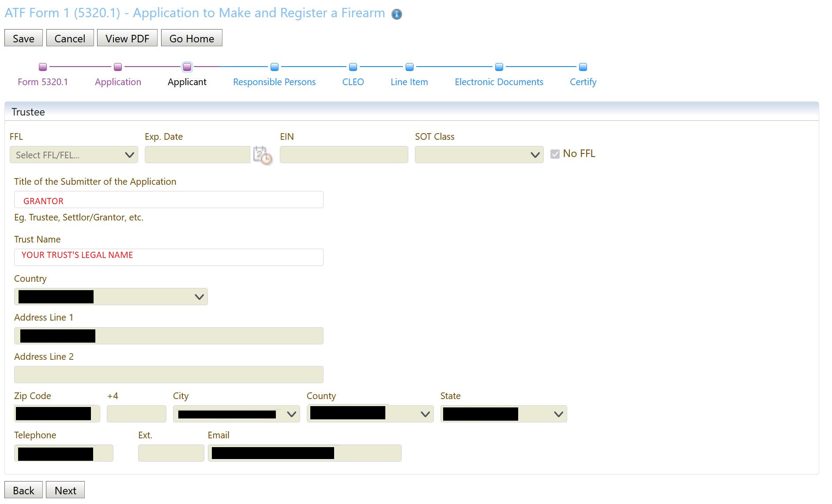Click the Certify step marker

click(x=583, y=67)
